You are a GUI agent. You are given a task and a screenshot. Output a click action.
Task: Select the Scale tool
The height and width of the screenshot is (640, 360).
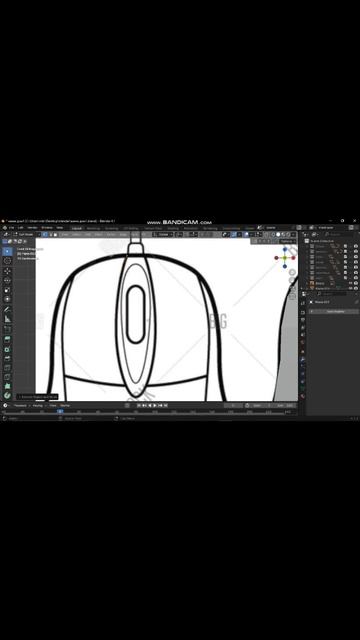(7, 290)
